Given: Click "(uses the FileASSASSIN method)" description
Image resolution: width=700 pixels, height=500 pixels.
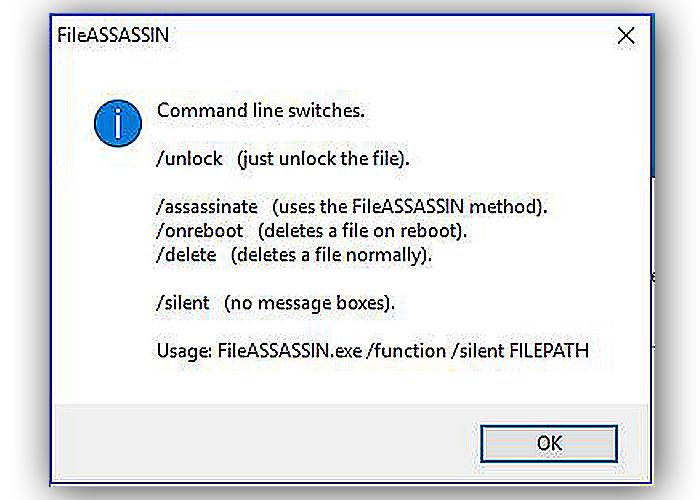Looking at the screenshot, I should point(409,207).
